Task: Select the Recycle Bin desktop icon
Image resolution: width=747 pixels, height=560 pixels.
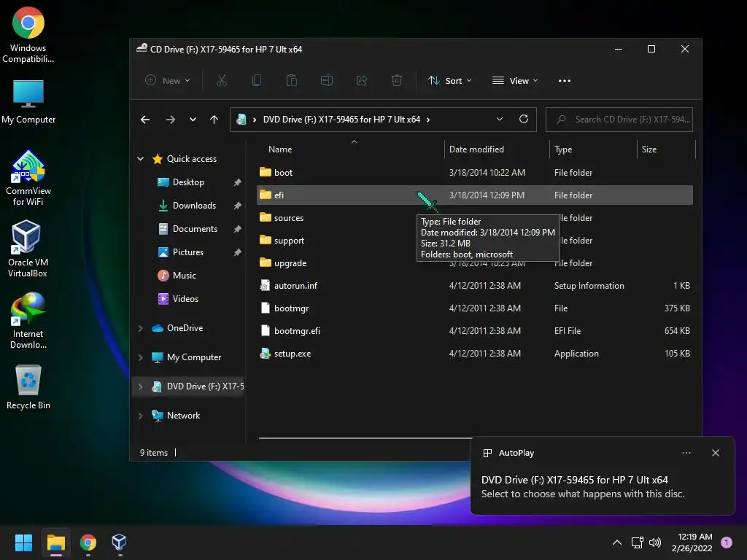Action: coord(28,387)
